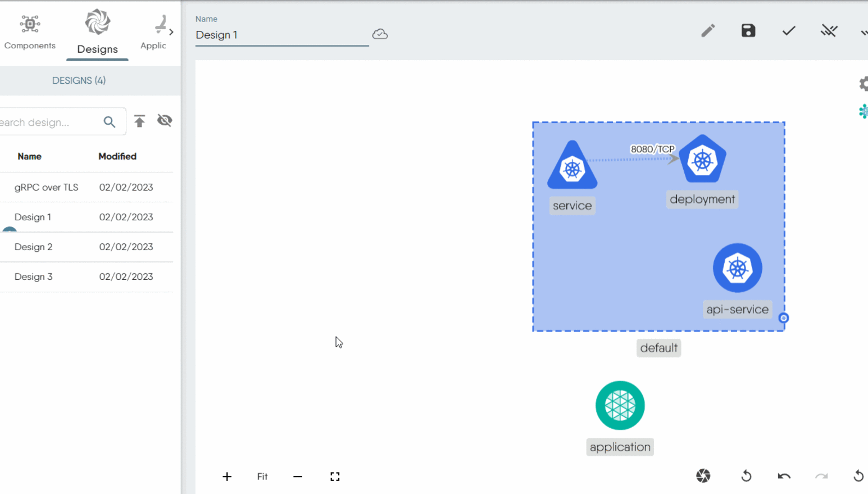
Task: Switch to the Components tab
Action: [x=30, y=32]
